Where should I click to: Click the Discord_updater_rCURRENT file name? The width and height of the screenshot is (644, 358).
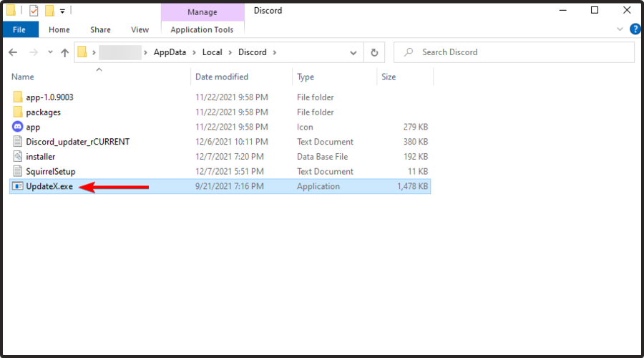(77, 142)
